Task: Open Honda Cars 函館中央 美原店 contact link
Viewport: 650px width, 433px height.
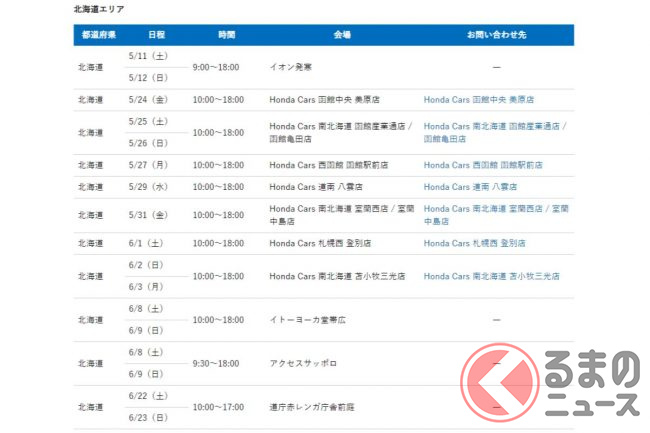Action: [x=478, y=100]
